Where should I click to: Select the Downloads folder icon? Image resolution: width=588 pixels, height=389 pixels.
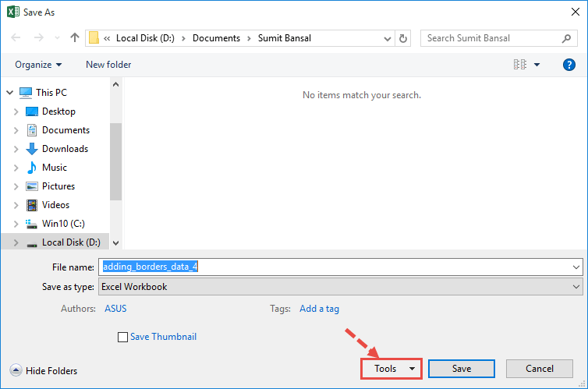pyautogui.click(x=32, y=149)
